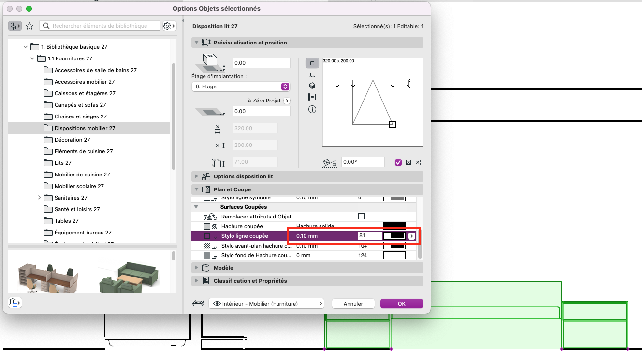Show favorites with the star icon
The image size is (642, 364).
29,26
